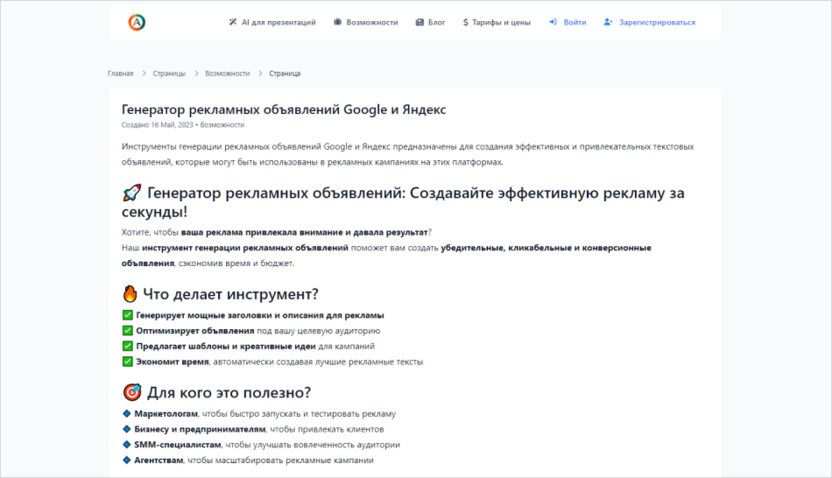
Task: Click the magic wand icon beside AI для презентаций
Action: [x=232, y=22]
